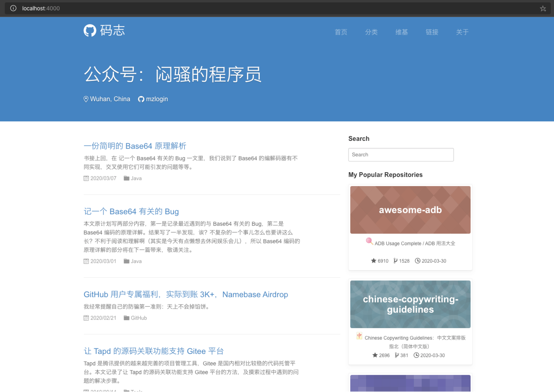Image resolution: width=554 pixels, height=392 pixels.
Task: Open the chinese-copywriting-guidelines repository thumbnail
Action: pos(410,304)
